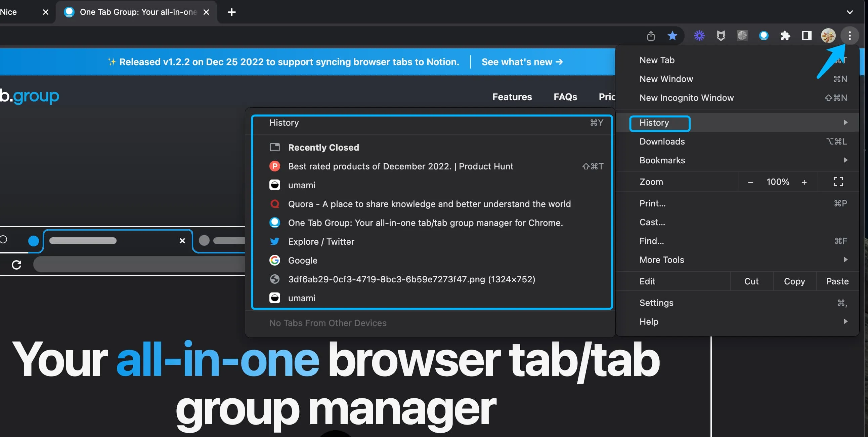868x437 pixels.
Task: Click the See what's new link
Action: [522, 62]
